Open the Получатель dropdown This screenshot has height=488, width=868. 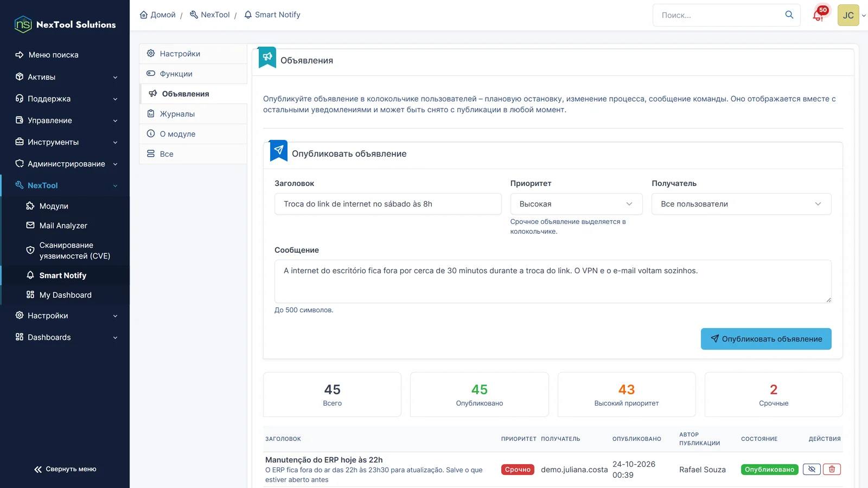click(741, 204)
